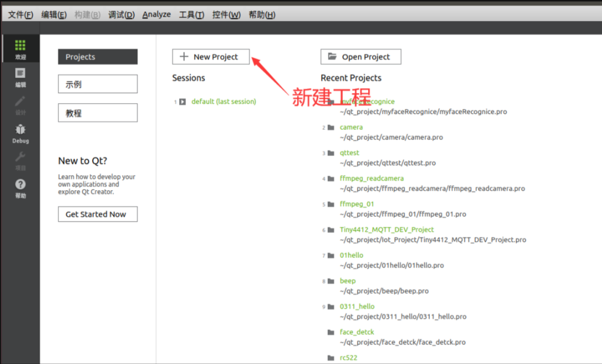Image resolution: width=602 pixels, height=364 pixels.
Task: Open the camera recent project
Action: point(351,127)
